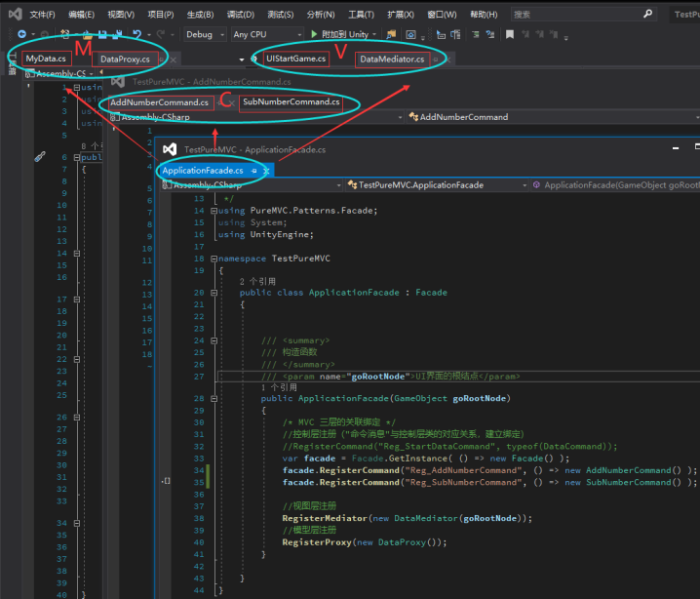700x599 pixels.
Task: Open the 窗口(W) menu
Action: (x=442, y=15)
